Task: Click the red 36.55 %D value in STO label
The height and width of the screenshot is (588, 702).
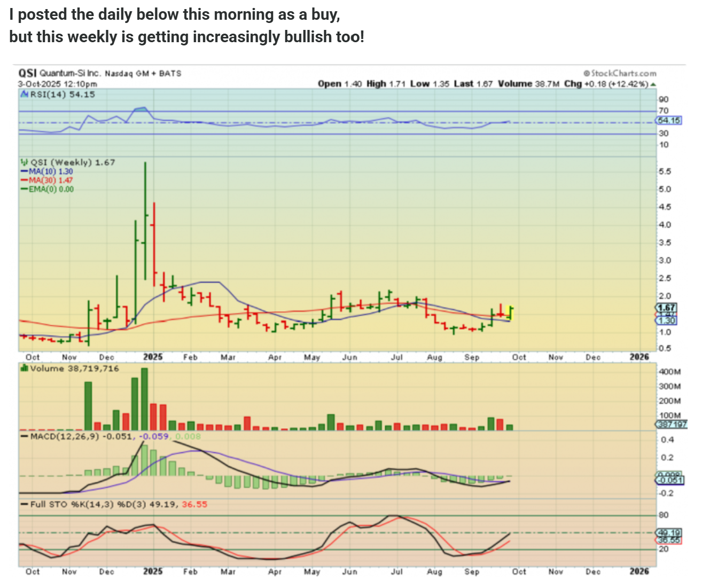Action: pyautogui.click(x=194, y=504)
